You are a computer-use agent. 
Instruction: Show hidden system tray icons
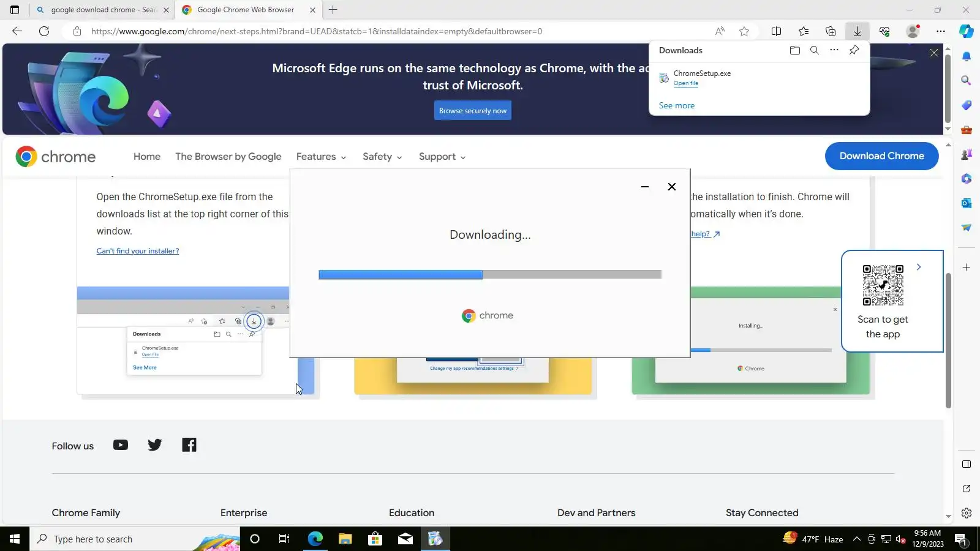(x=857, y=539)
